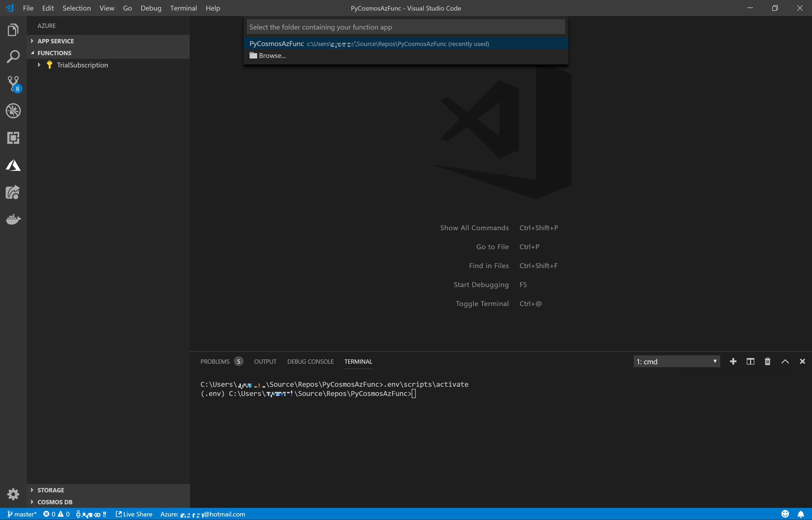Viewport: 812px width, 520px height.
Task: Expand the APP SERVICE section
Action: [x=32, y=41]
